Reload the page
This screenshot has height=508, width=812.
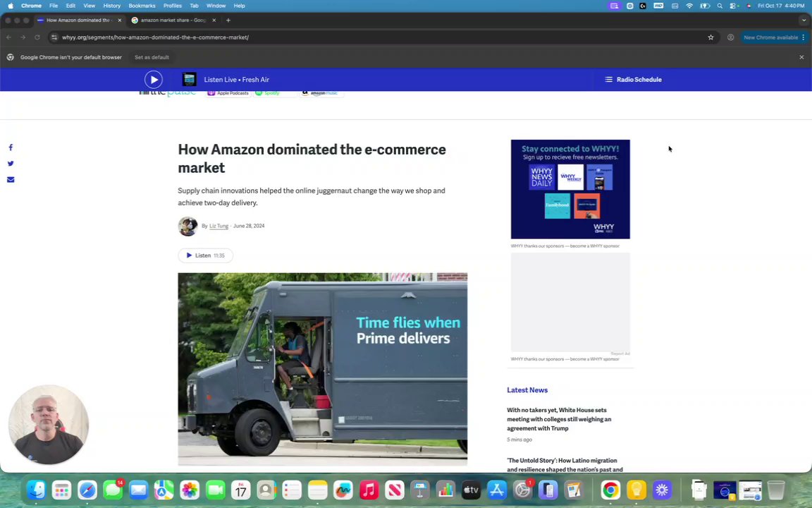[37, 37]
